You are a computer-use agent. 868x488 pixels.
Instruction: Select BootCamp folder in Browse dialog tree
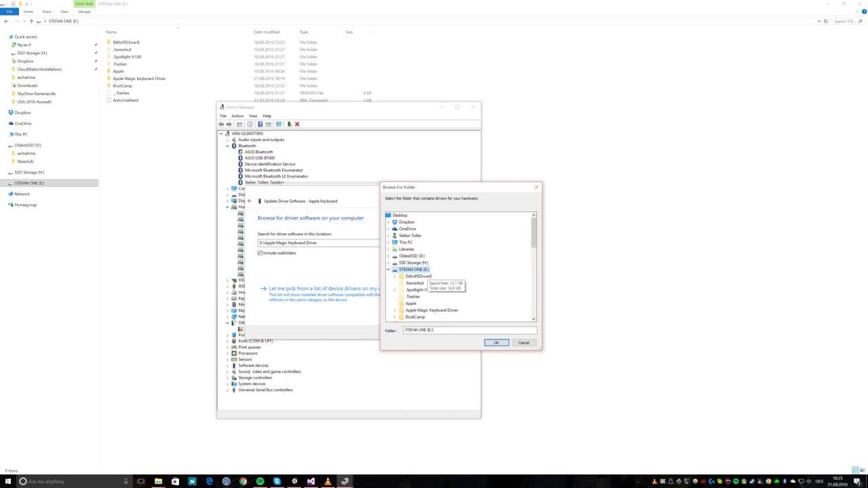coord(415,317)
